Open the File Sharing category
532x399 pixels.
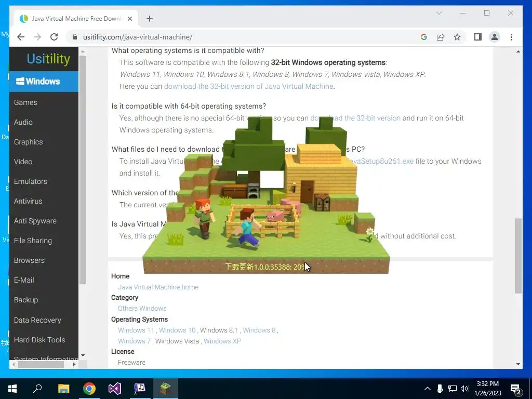coord(33,241)
